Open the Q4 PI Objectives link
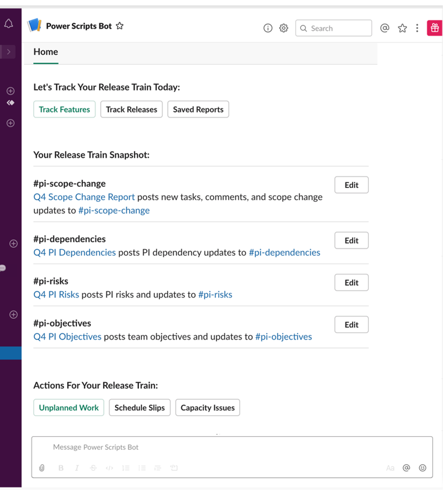 pyautogui.click(x=67, y=337)
